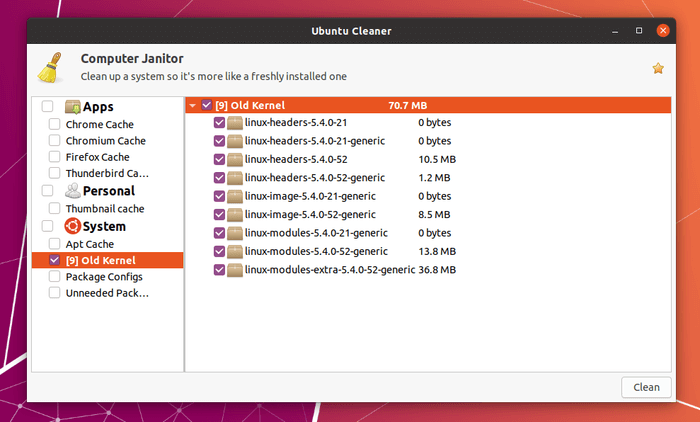Enable the Thumbnail cache checkbox
Image resolution: width=700 pixels, height=422 pixels.
click(54, 208)
